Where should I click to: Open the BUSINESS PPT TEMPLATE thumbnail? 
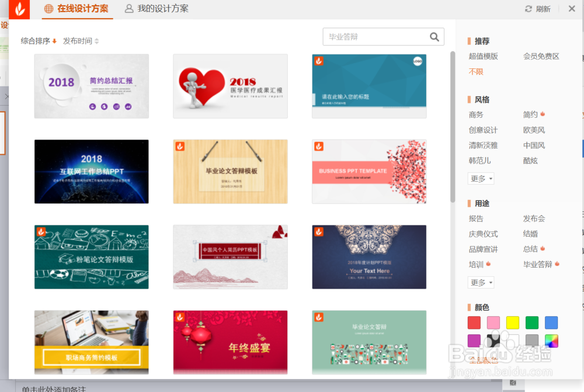coord(369,171)
